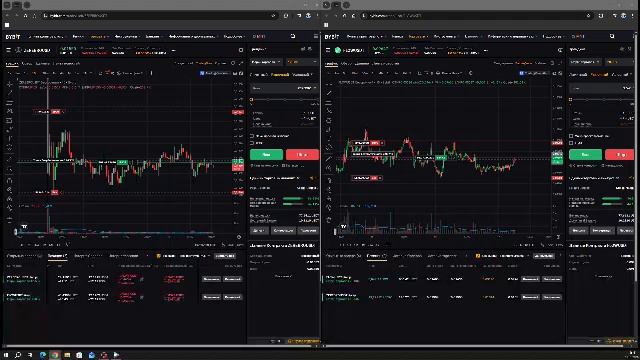The height and width of the screenshot is (360, 640).
Task: Select the highlighted orange order-type tab, right panel
Action: (599, 75)
